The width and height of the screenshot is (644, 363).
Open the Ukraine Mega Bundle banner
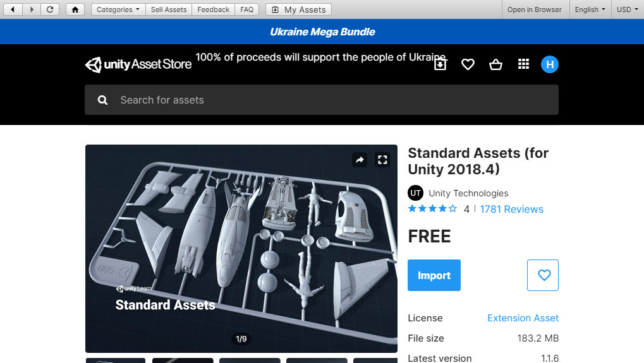tap(322, 32)
